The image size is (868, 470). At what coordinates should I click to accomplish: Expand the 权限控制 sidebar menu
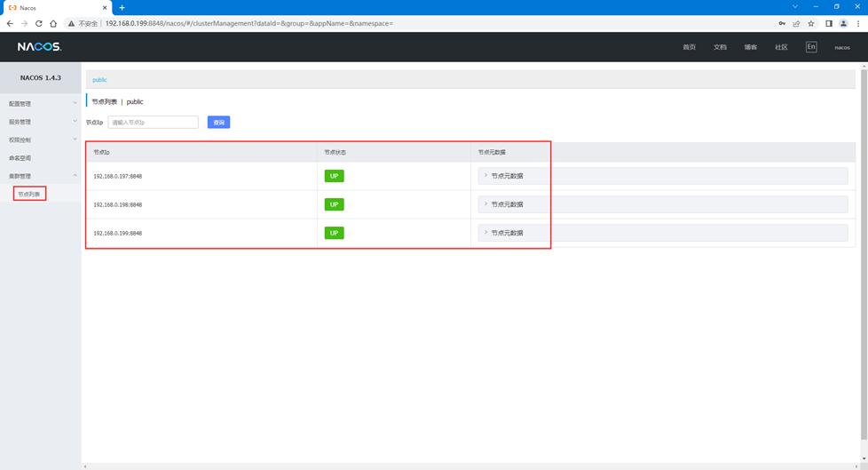pos(41,139)
